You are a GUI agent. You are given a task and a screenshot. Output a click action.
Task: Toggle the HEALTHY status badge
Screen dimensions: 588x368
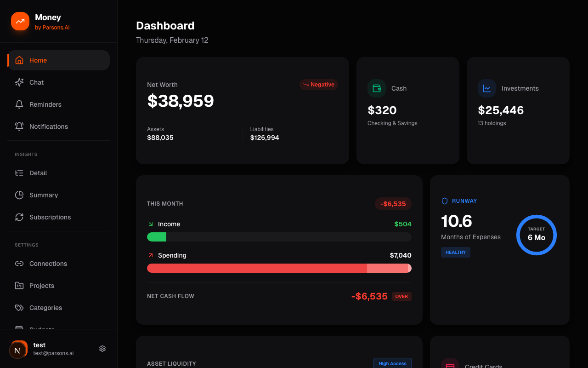[455, 252]
